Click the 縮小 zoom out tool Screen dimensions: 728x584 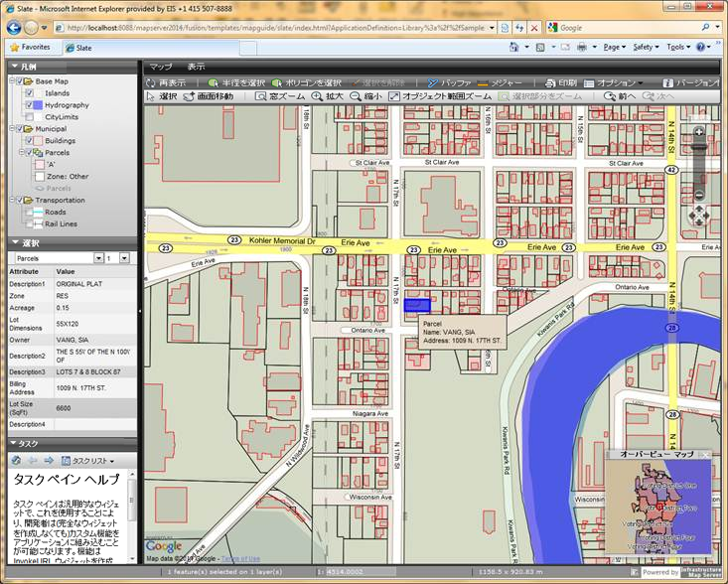[365, 96]
